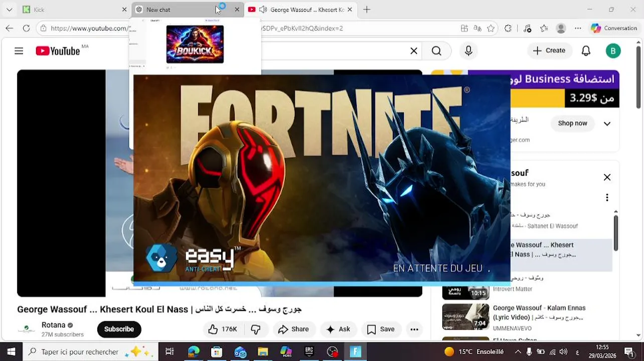Close the Wassouf mix playlist panel

pos(607,177)
